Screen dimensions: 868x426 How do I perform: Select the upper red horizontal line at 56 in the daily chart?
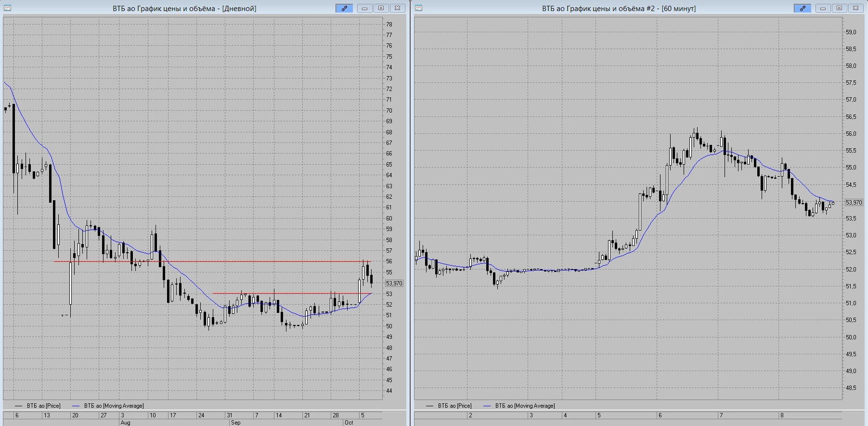pos(212,261)
